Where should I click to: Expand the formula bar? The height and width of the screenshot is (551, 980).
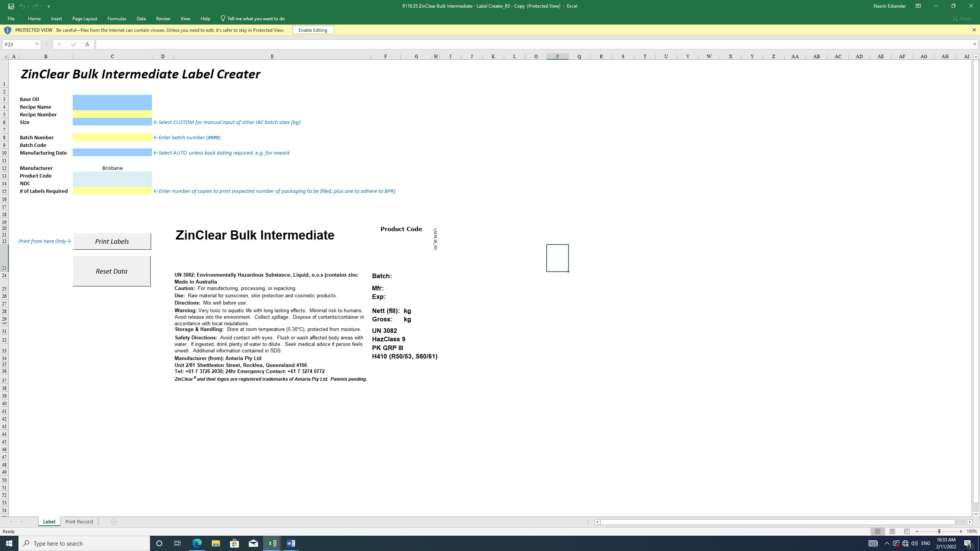(974, 44)
